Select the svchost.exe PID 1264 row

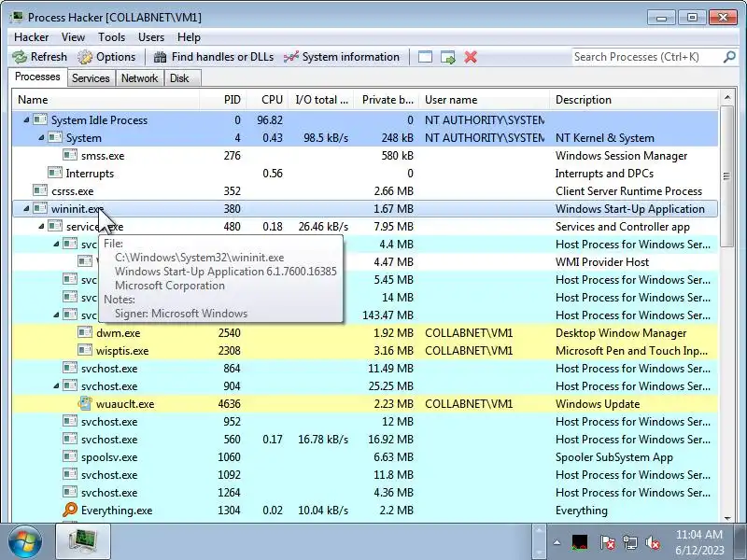[365, 493]
